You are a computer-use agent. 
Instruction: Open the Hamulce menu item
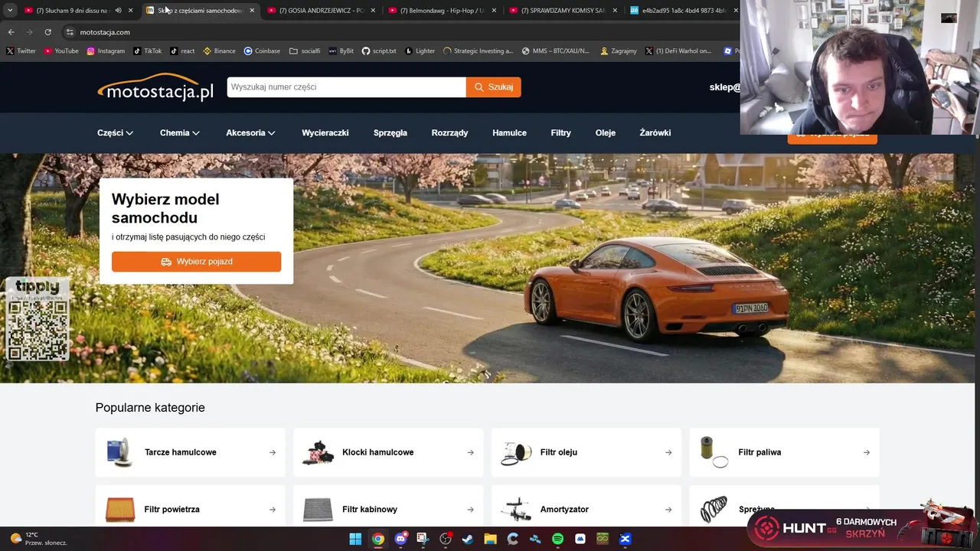click(x=509, y=133)
